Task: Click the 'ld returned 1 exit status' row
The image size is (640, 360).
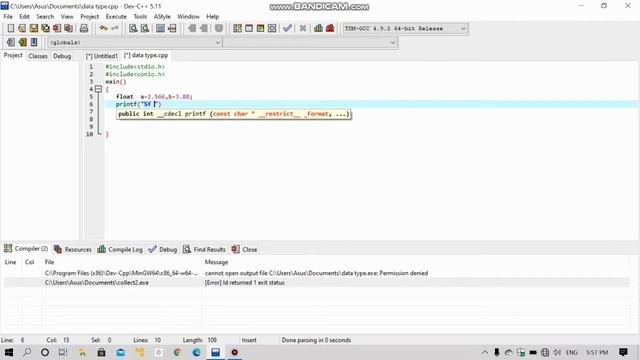Action: (x=316, y=282)
